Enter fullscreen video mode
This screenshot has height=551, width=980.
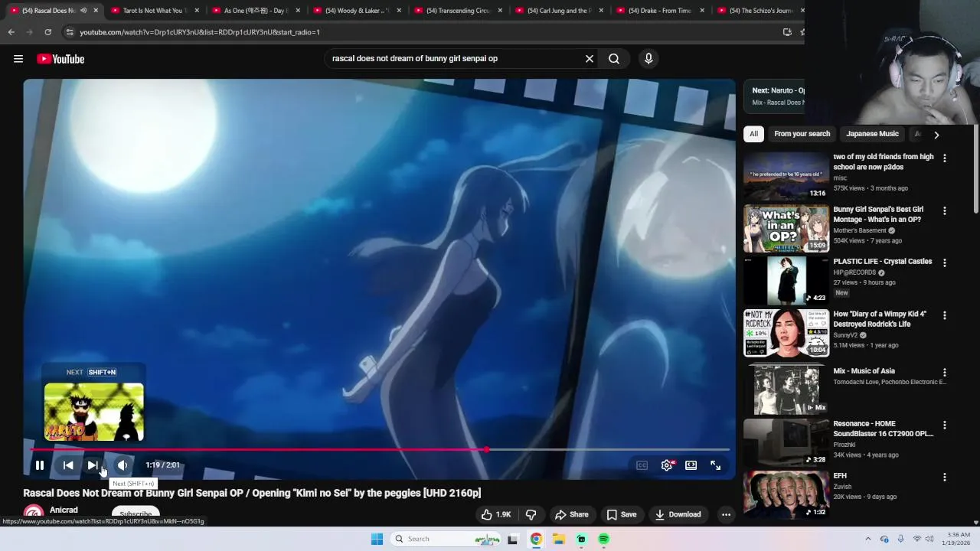(715, 465)
